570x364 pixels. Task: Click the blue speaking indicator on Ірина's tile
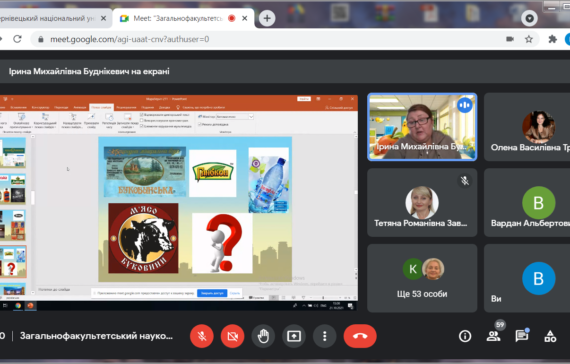tap(465, 105)
